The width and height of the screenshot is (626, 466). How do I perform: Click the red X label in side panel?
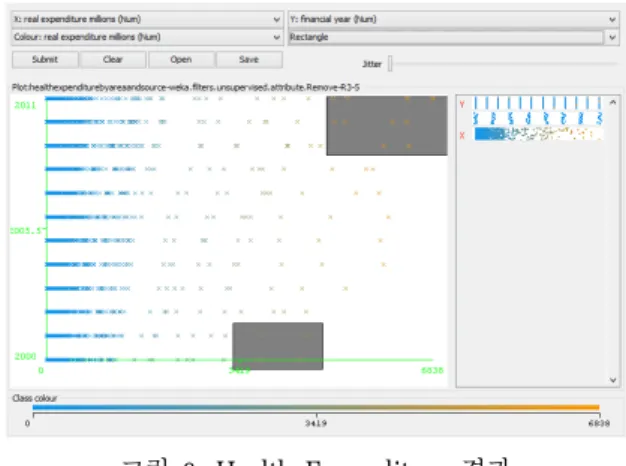pos(462,135)
